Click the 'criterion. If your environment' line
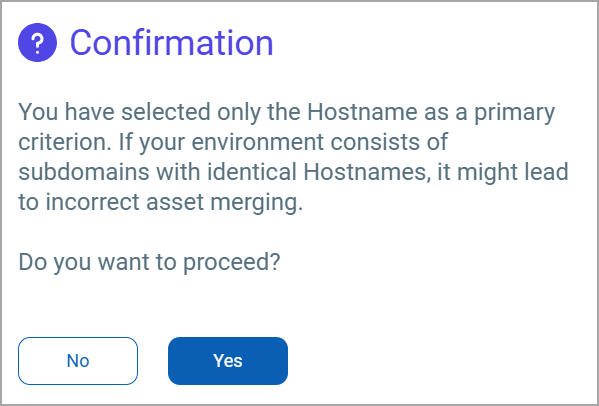Image resolution: width=599 pixels, height=406 pixels. [x=233, y=142]
